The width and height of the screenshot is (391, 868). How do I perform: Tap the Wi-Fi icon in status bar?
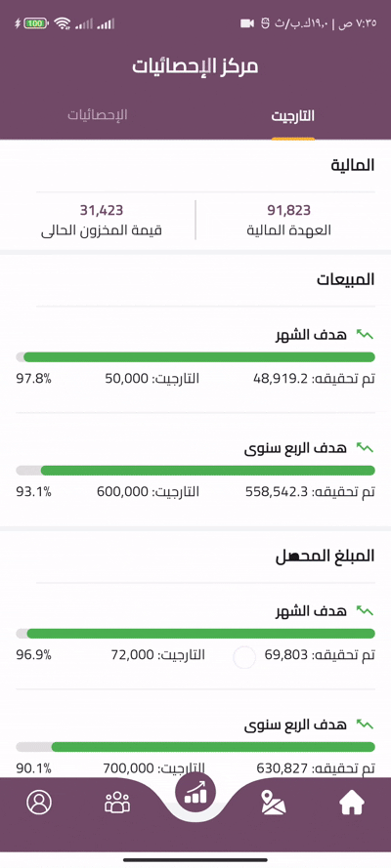(64, 23)
